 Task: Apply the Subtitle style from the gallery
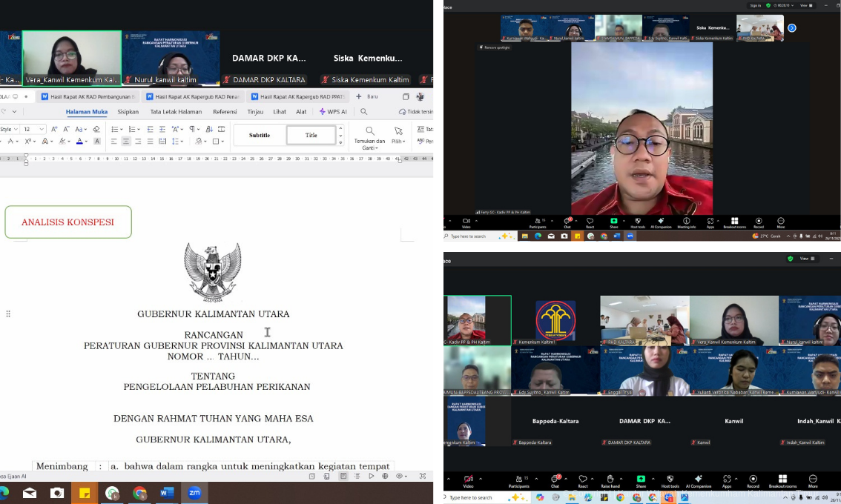(x=260, y=136)
